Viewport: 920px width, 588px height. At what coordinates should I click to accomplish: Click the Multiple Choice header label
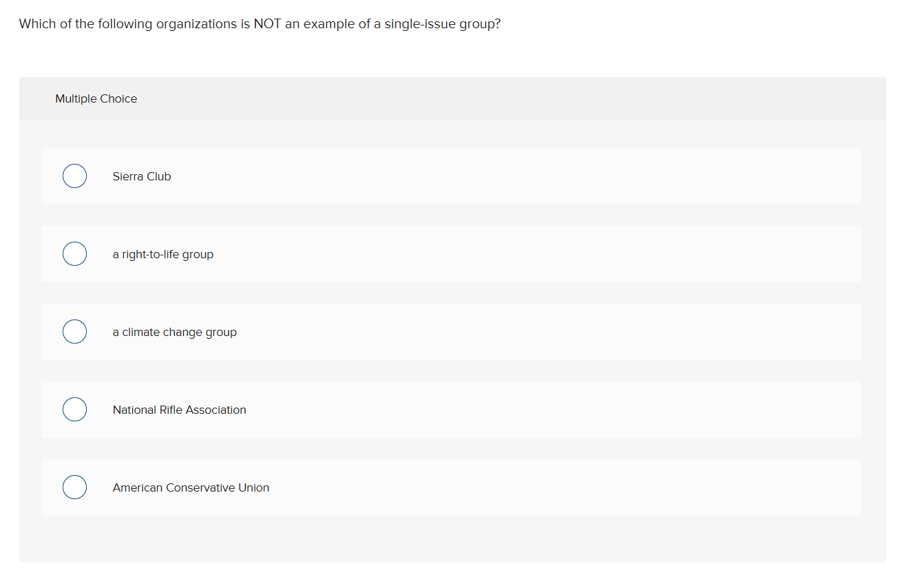[x=96, y=98]
